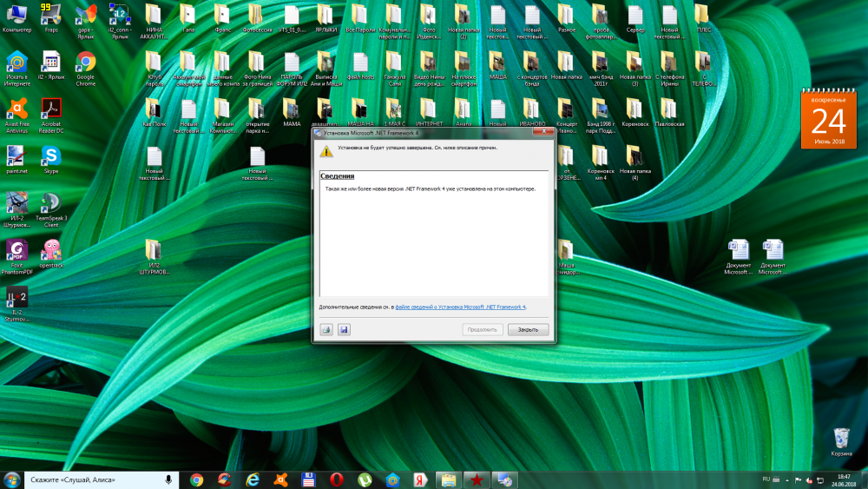Viewport: 868px width, 489px height.
Task: Open the Корзина recycle bin
Action: (841, 438)
